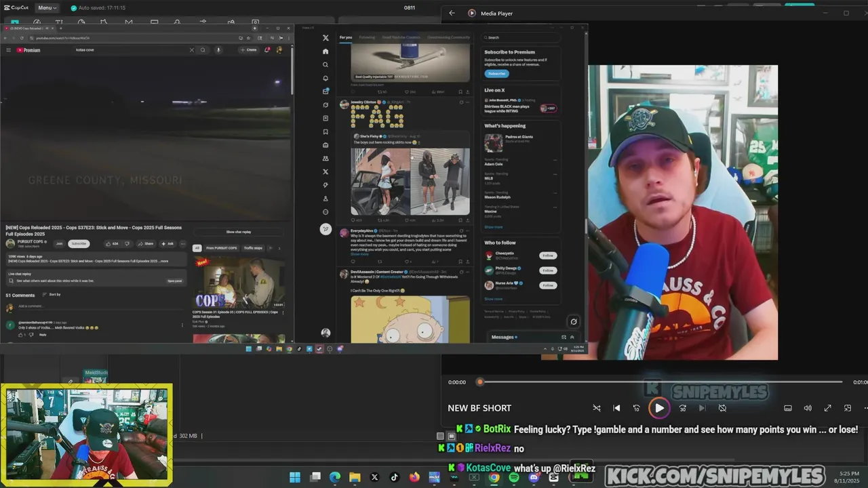Viewport: 868px width, 488px height.
Task: Click the YouTube search magnifier button
Action: click(x=203, y=49)
